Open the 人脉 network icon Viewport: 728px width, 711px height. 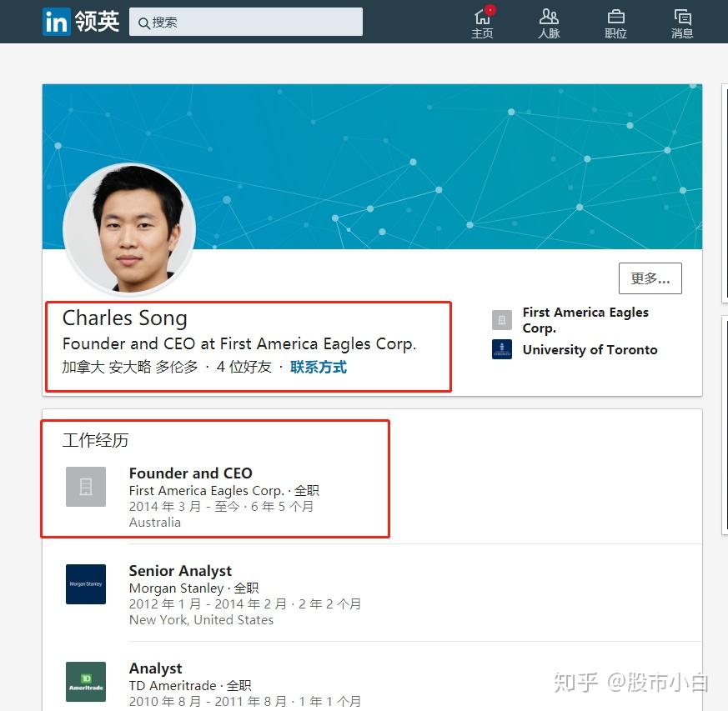549,23
